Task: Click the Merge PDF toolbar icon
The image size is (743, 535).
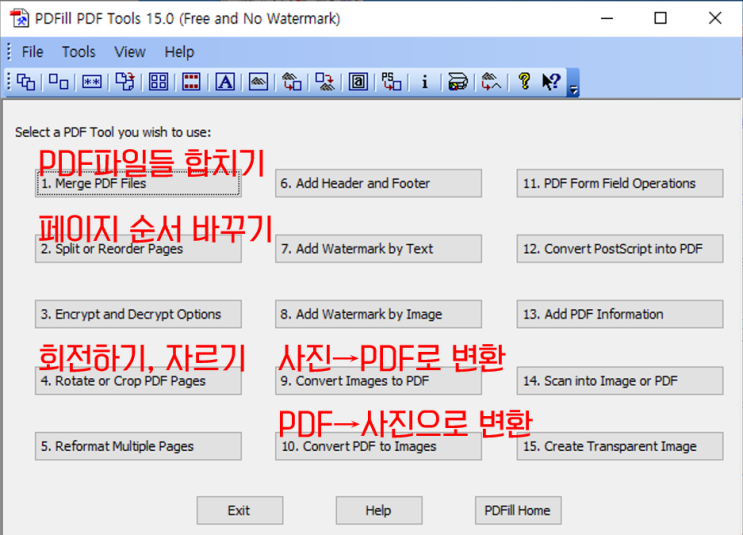Action: pos(26,83)
